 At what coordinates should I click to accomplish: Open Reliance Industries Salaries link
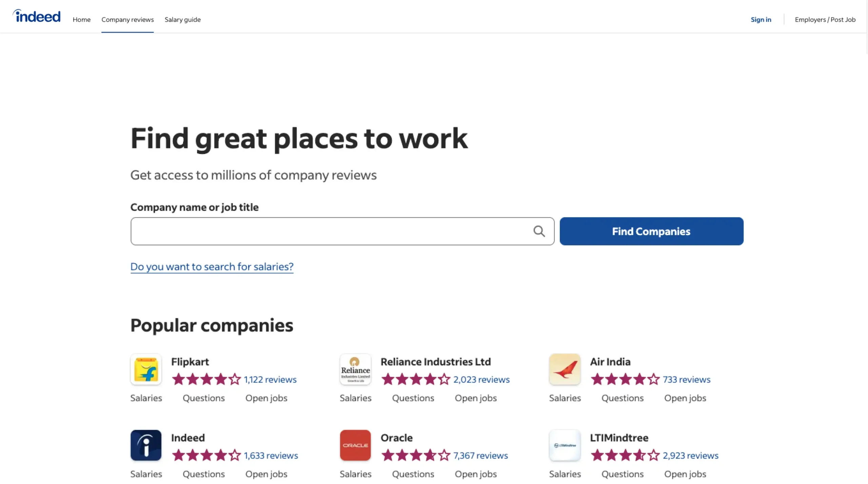pos(355,398)
